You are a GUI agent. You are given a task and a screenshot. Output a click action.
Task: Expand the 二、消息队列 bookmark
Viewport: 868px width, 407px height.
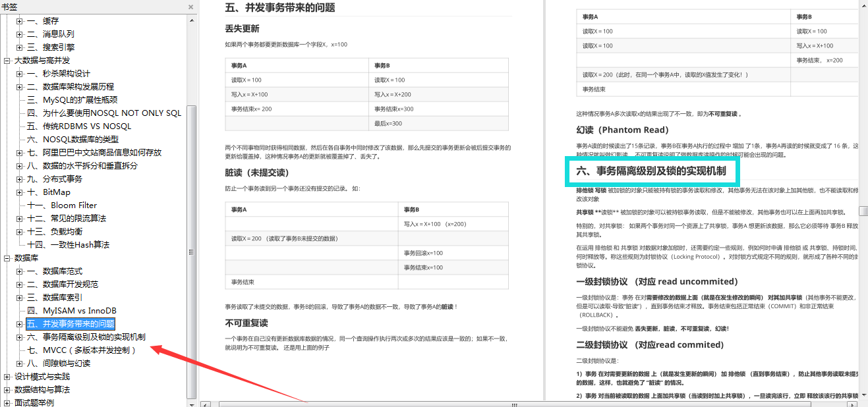pyautogui.click(x=20, y=34)
